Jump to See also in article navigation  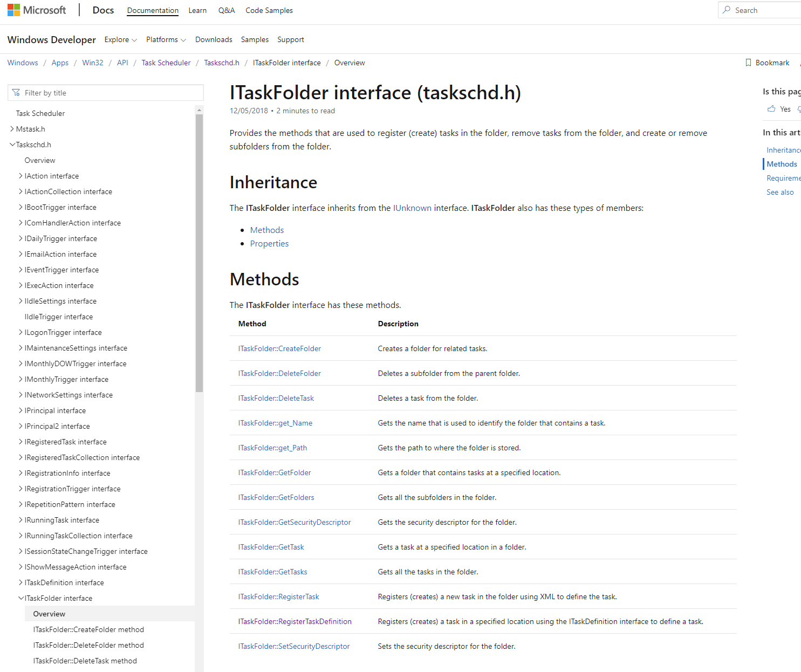click(x=780, y=192)
